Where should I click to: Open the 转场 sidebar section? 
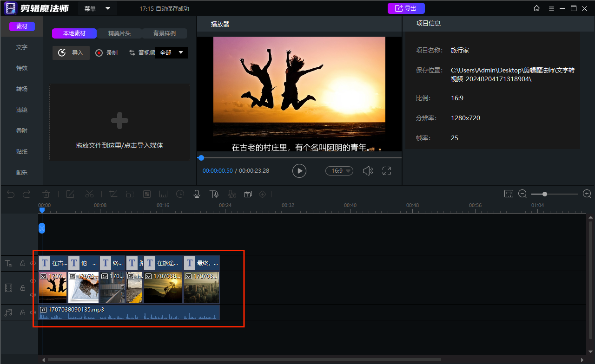pyautogui.click(x=22, y=89)
